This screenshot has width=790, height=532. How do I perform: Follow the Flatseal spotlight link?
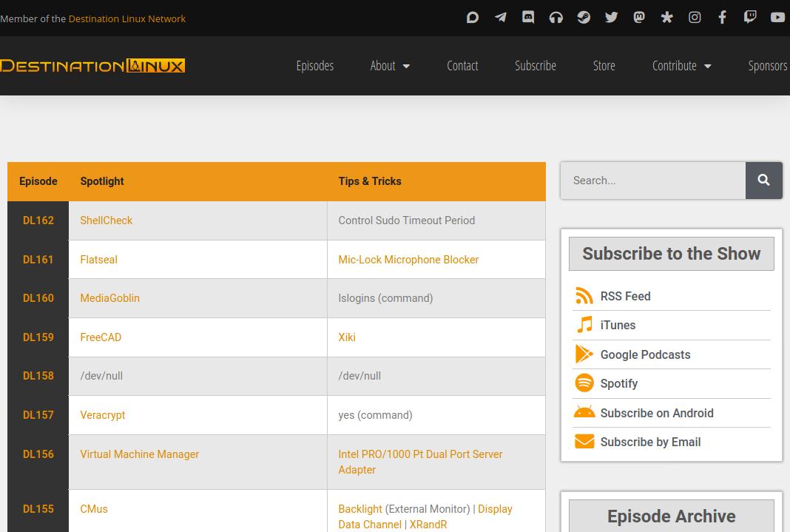click(99, 260)
